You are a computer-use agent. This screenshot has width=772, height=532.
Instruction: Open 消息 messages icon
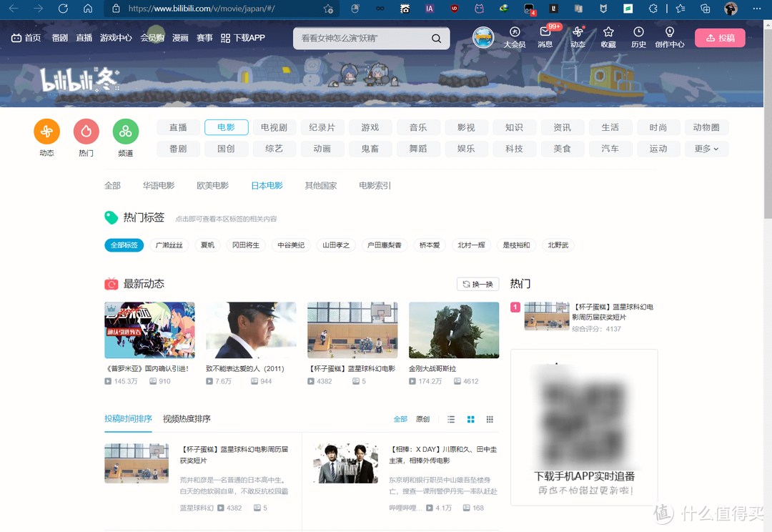click(x=545, y=37)
